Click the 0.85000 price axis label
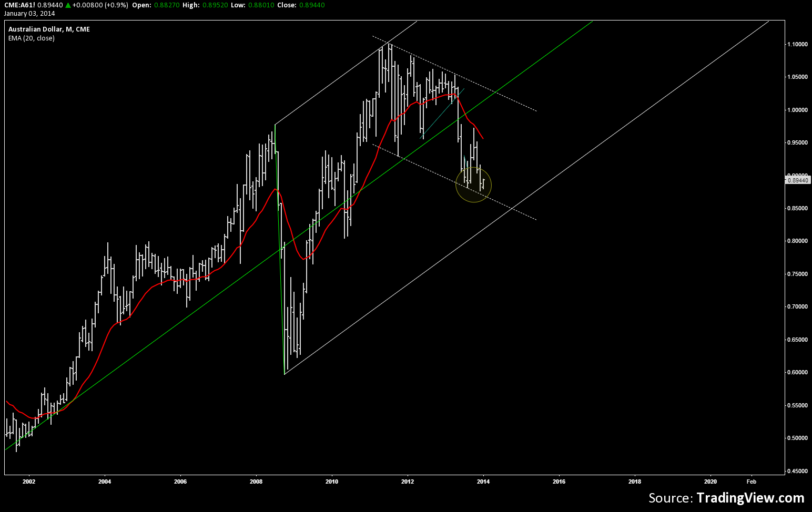Viewport: 812px width, 512px height. click(x=797, y=208)
